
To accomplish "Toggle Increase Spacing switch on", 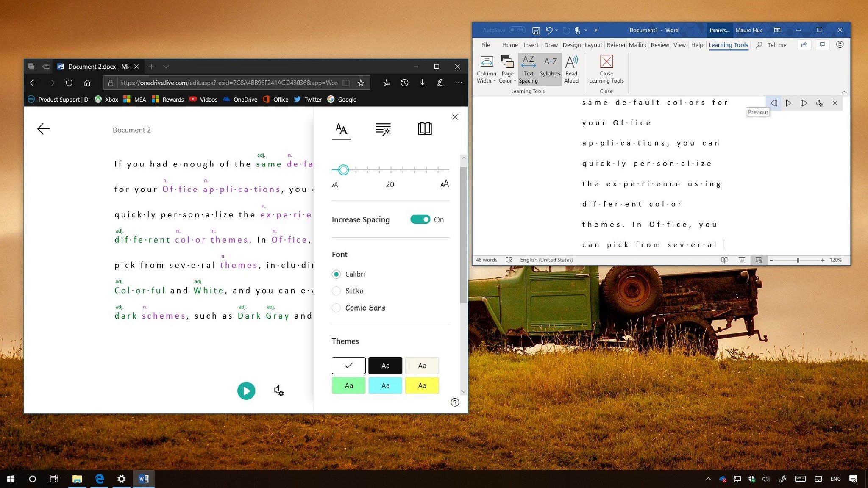I will click(420, 219).
